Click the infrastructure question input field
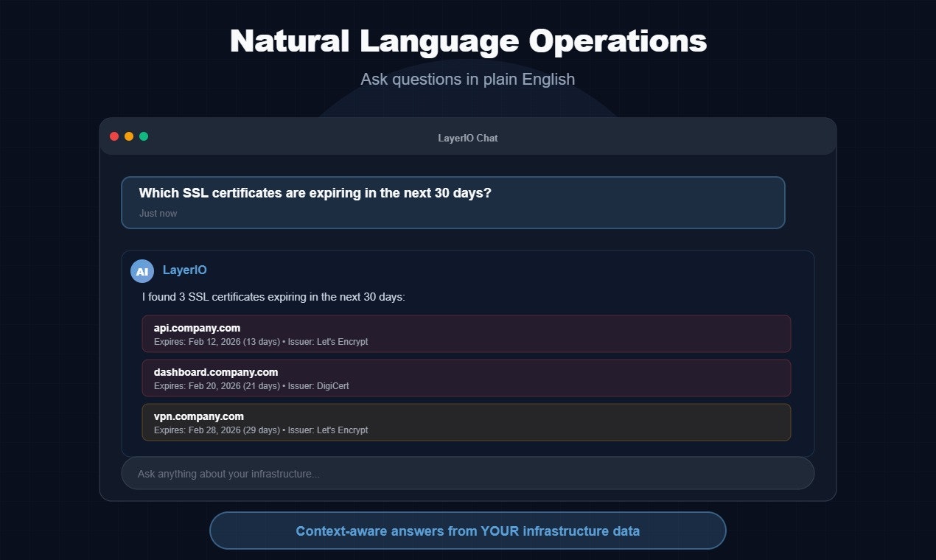 pos(468,473)
